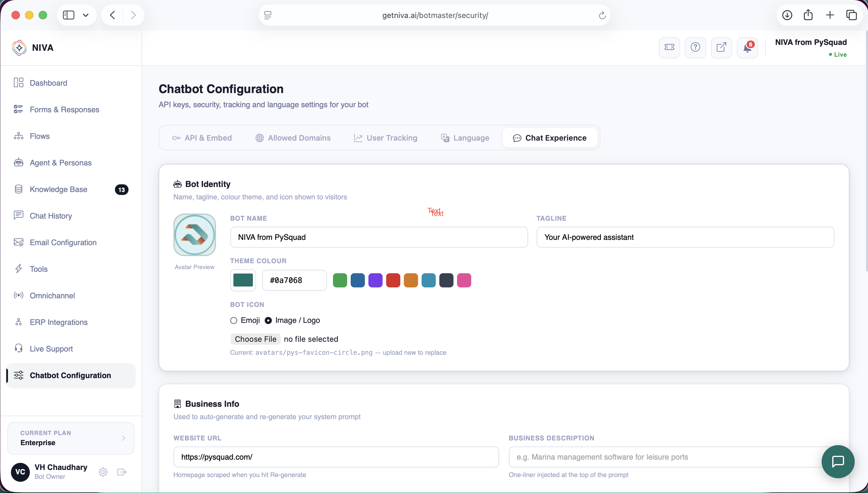
Task: Select the Image / Logo radio option
Action: (x=268, y=320)
